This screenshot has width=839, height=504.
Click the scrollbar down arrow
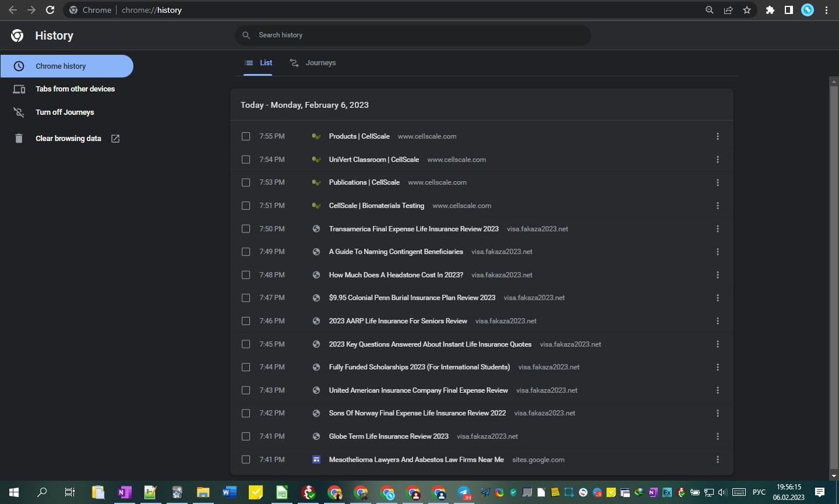[x=833, y=476]
